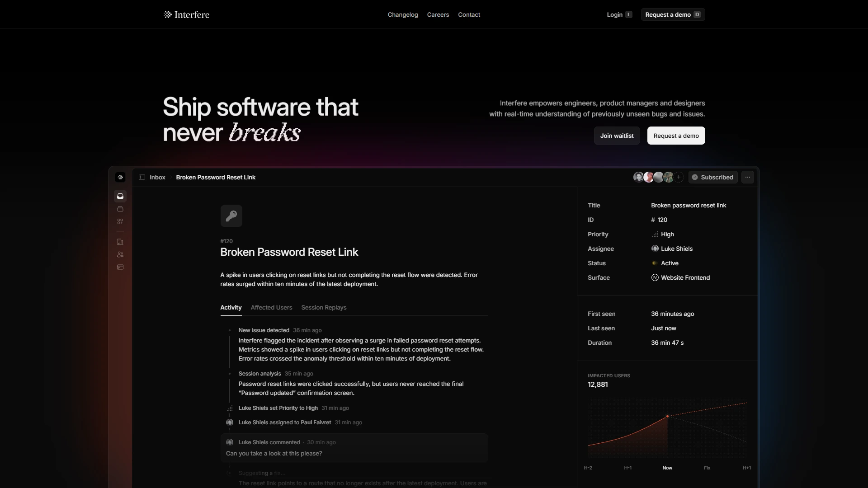Click the Website Frontend surface icon

[655, 277]
